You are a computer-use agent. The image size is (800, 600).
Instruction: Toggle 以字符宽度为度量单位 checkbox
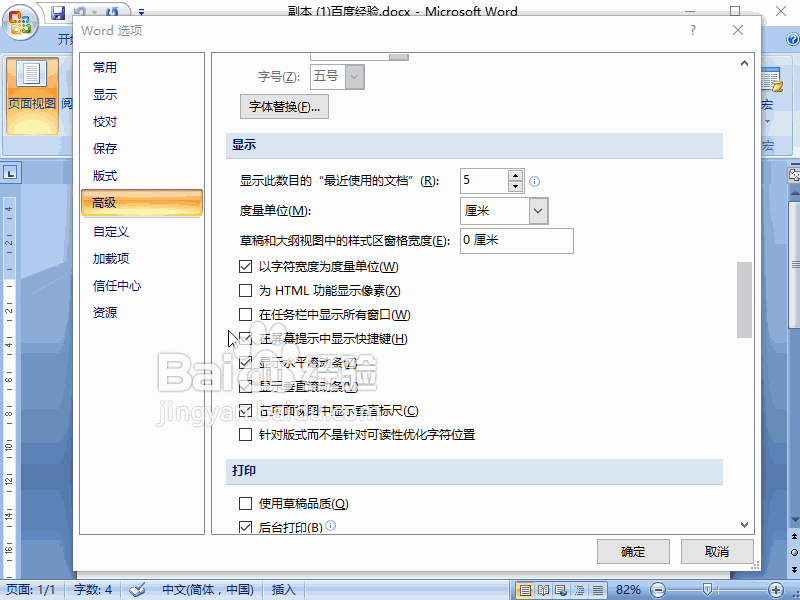245,266
